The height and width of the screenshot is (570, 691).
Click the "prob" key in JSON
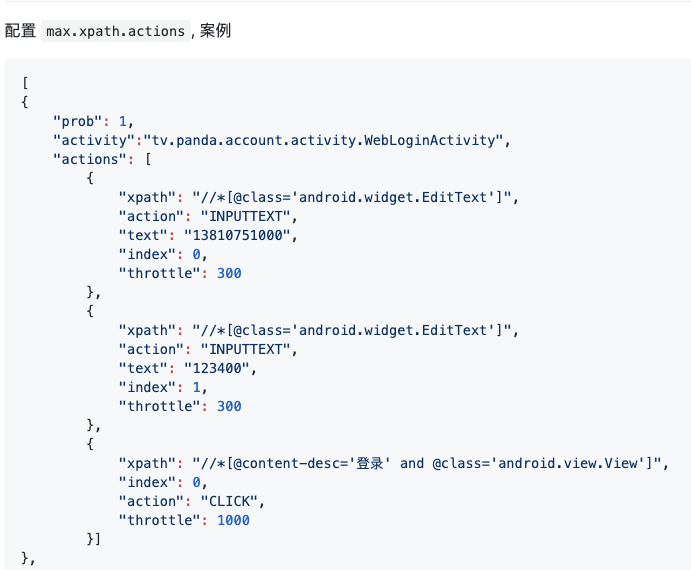tap(78, 121)
